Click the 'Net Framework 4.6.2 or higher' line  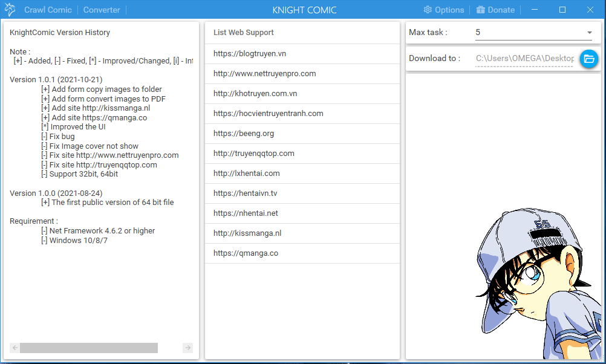(98, 231)
